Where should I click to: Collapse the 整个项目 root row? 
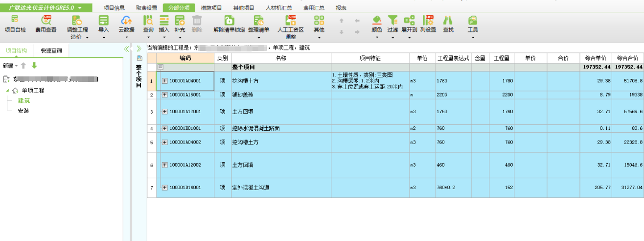click(161, 67)
